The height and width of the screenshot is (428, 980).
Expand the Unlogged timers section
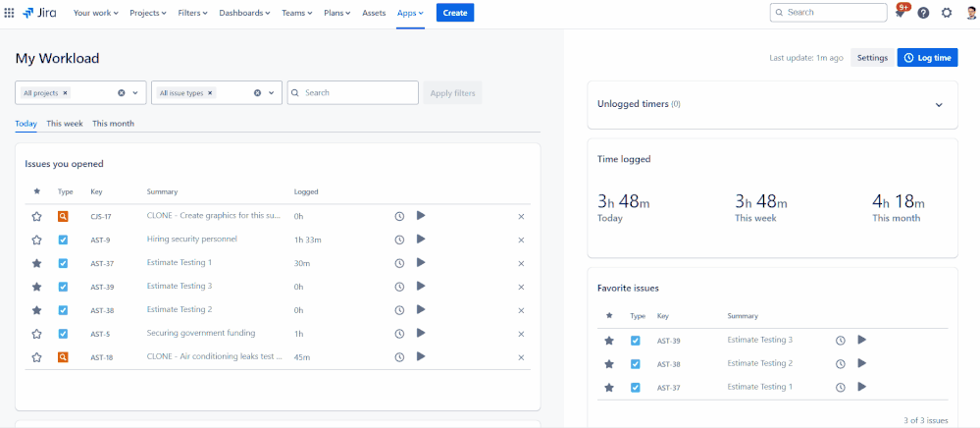click(x=939, y=104)
